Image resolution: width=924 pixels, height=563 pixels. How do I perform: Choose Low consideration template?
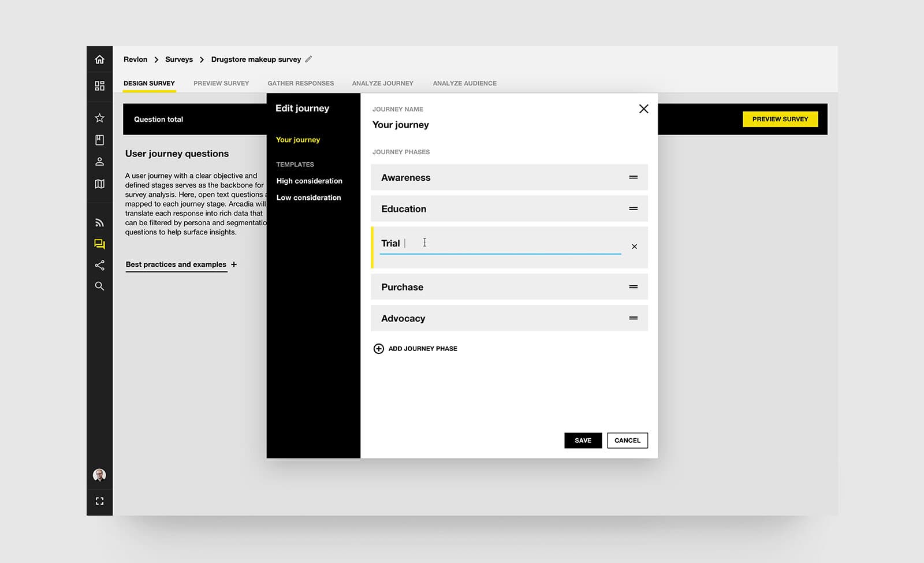308,197
